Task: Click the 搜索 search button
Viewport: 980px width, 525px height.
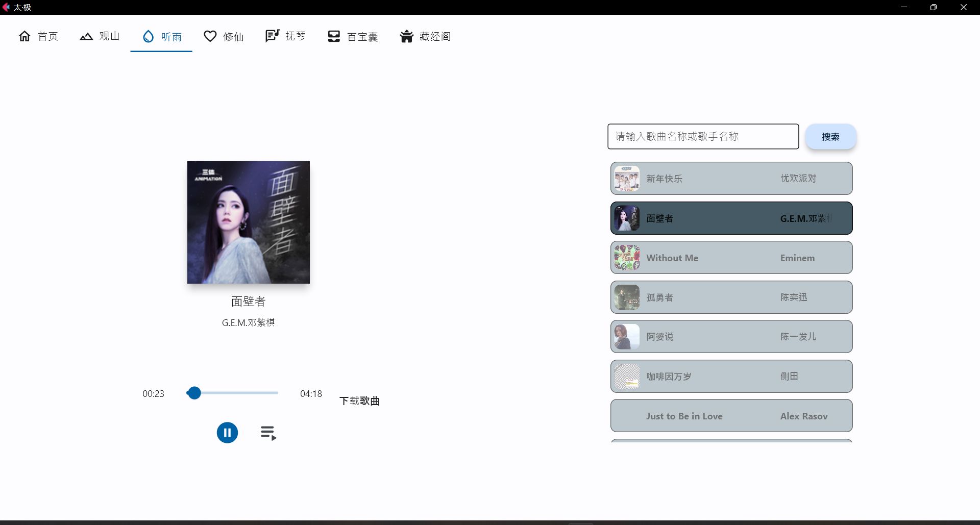Action: pyautogui.click(x=830, y=137)
